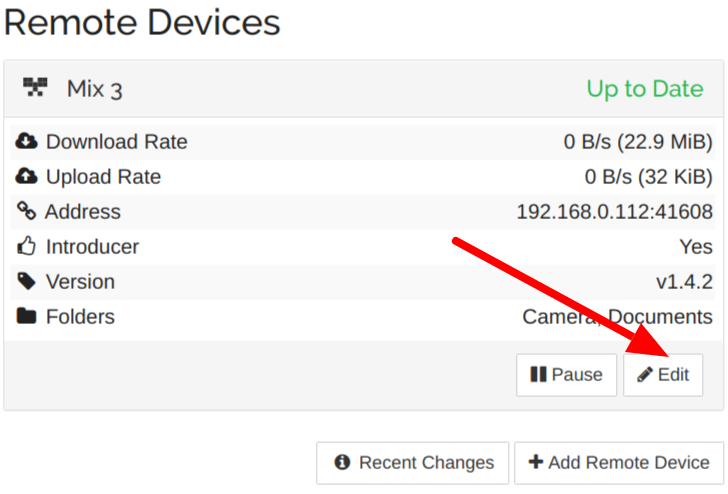This screenshot has width=728, height=494.
Task: Click the pause bars icon
Action: point(539,374)
